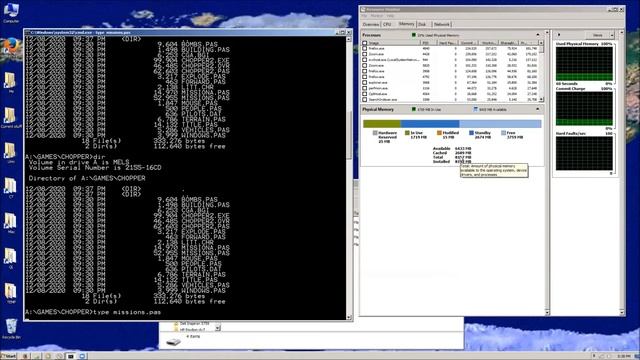The height and width of the screenshot is (360, 640).
Task: Open the File menu in Resource Monitor
Action: pyautogui.click(x=364, y=16)
